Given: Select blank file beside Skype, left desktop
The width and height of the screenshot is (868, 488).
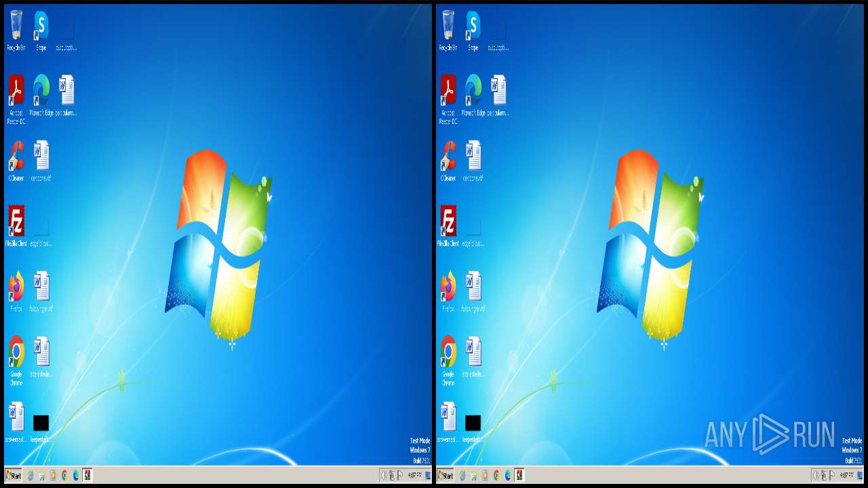Looking at the screenshot, I should (x=66, y=35).
